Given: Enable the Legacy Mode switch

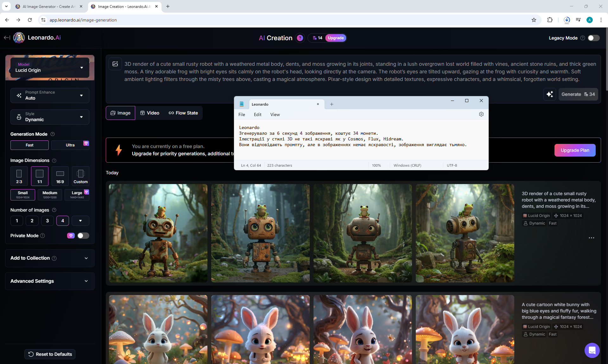Looking at the screenshot, I should (593, 38).
